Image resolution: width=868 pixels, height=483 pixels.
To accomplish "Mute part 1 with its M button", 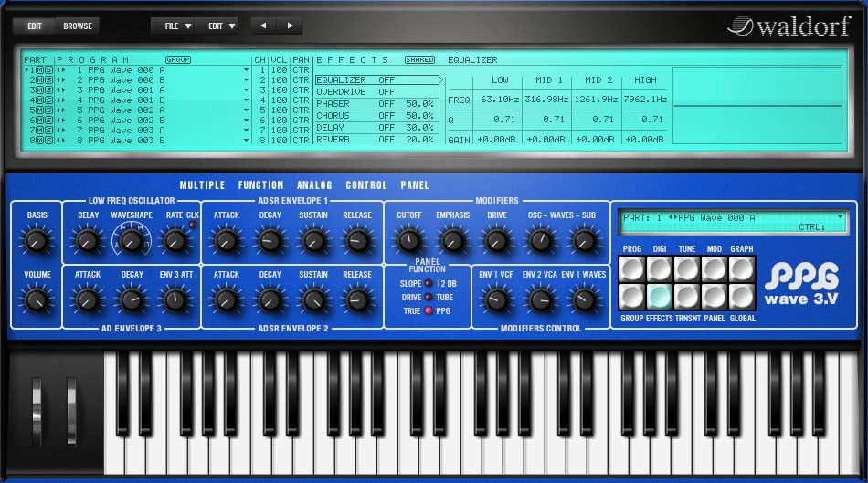I will pos(38,69).
